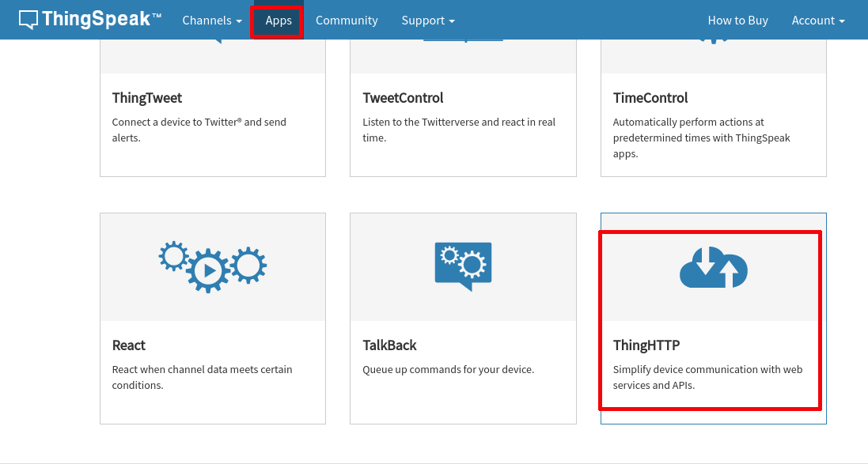Click 'React when channel data meets' description
The height and width of the screenshot is (464, 868).
pyautogui.click(x=202, y=377)
